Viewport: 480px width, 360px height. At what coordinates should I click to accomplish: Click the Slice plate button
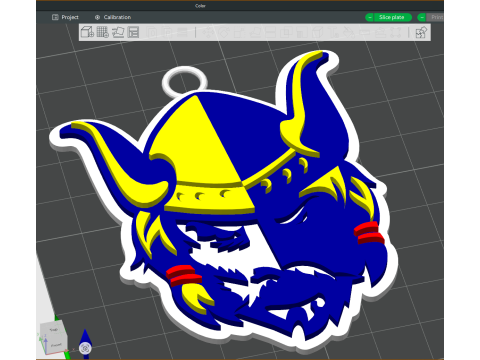pos(392,17)
